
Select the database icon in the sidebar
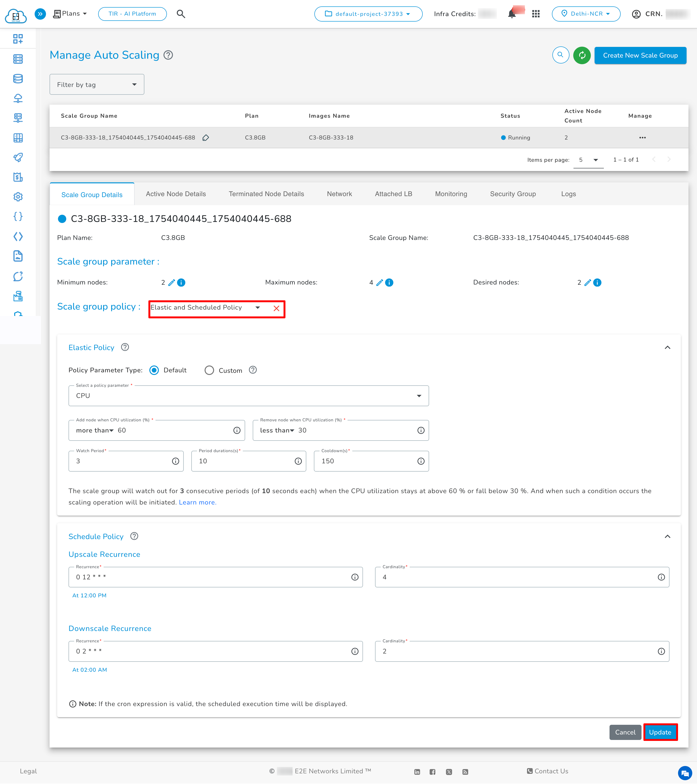point(18,79)
